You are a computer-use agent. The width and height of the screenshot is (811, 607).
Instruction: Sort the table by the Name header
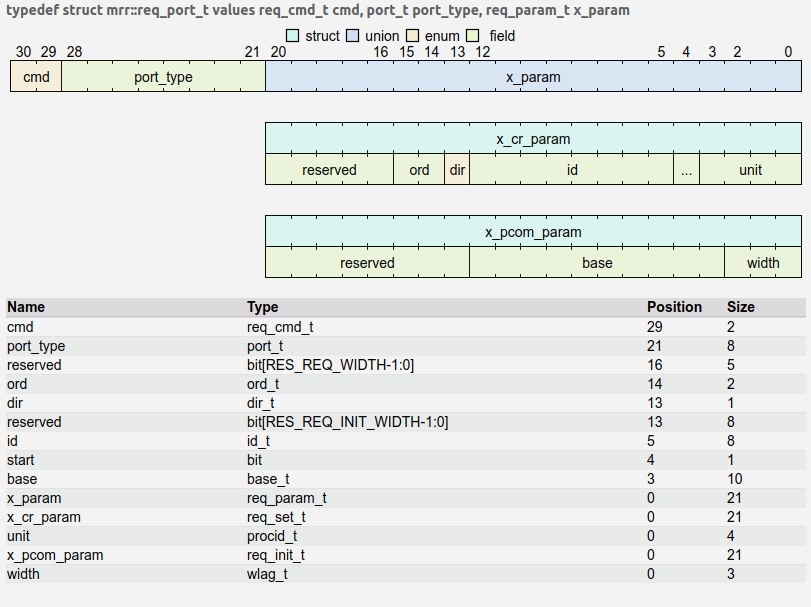[x=23, y=307]
